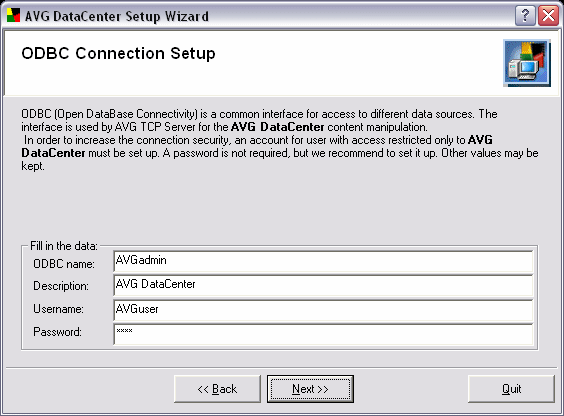Go to previous step with << Back
The height and width of the screenshot is (416, 564).
pos(217,389)
